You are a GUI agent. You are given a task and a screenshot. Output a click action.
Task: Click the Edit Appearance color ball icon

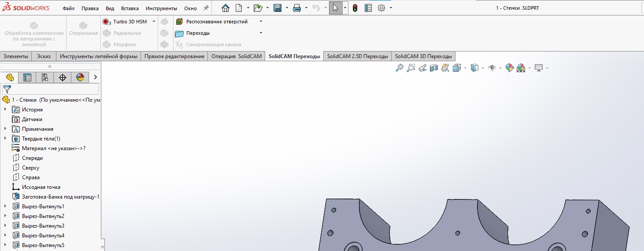[510, 68]
